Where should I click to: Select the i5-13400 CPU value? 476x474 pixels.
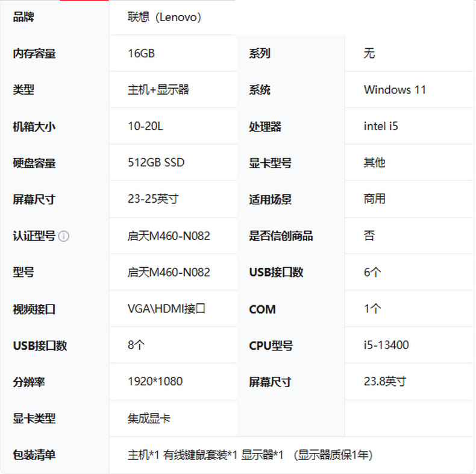(x=386, y=345)
